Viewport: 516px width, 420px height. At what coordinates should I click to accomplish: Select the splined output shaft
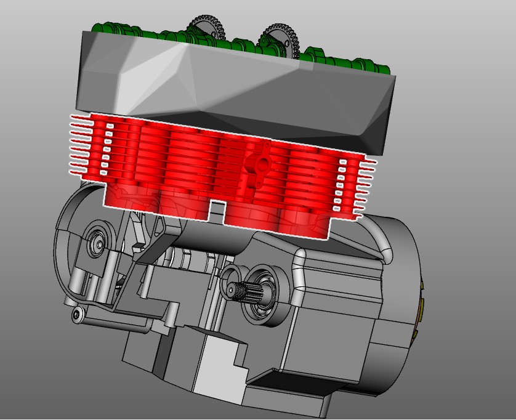[241, 292]
